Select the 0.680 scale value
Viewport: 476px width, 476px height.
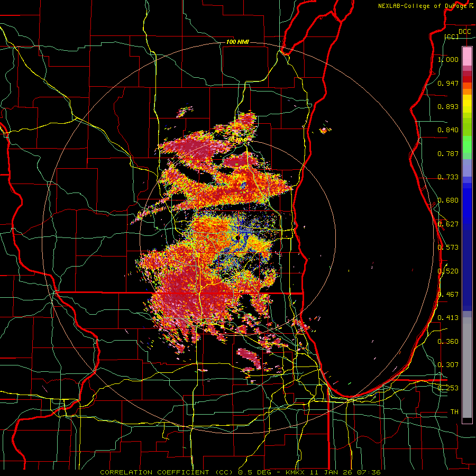click(448, 200)
